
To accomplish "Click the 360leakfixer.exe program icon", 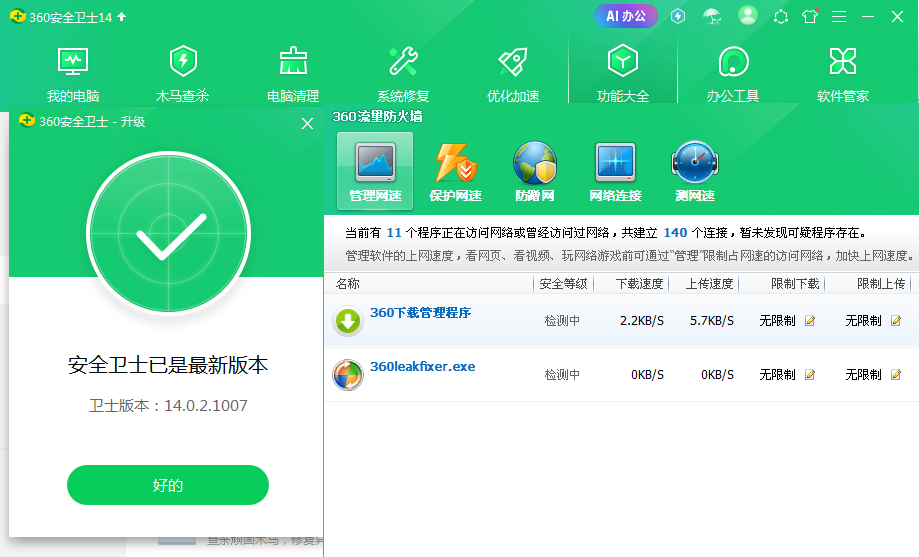I will click(x=348, y=375).
